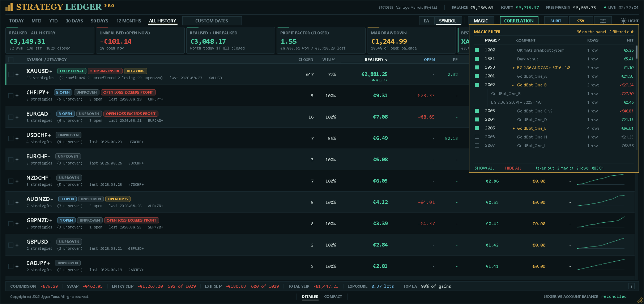Switch grouping to SYMBOL tab
644x304 pixels.
click(x=448, y=21)
